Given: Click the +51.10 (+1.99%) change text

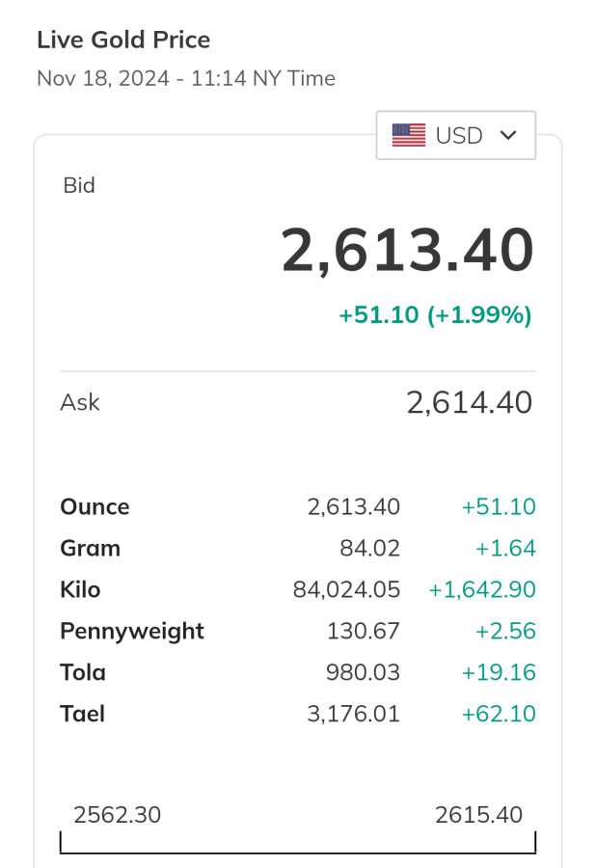Looking at the screenshot, I should coord(435,315).
